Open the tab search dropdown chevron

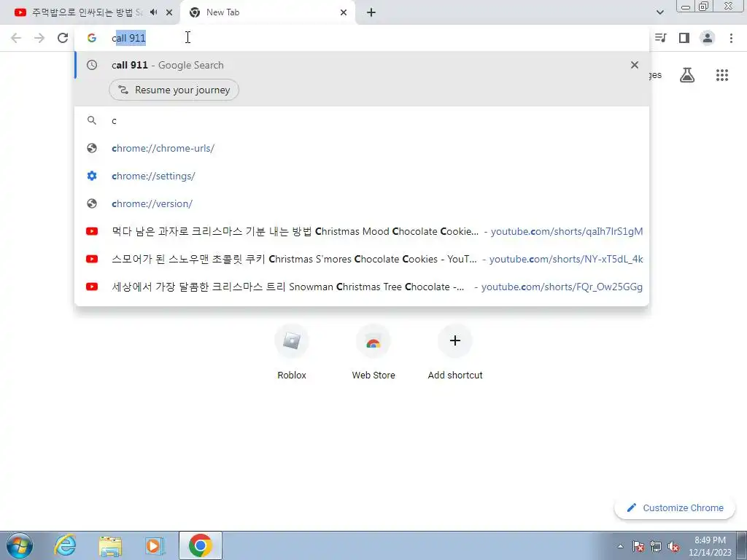tap(659, 12)
